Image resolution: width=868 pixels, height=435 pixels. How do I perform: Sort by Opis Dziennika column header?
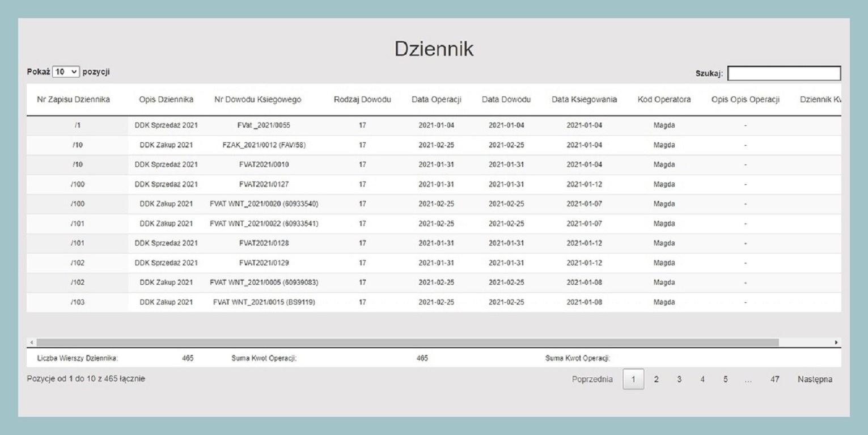point(166,100)
